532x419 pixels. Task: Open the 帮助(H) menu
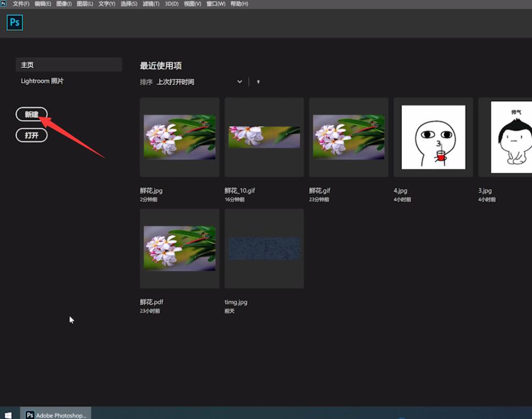(x=239, y=4)
